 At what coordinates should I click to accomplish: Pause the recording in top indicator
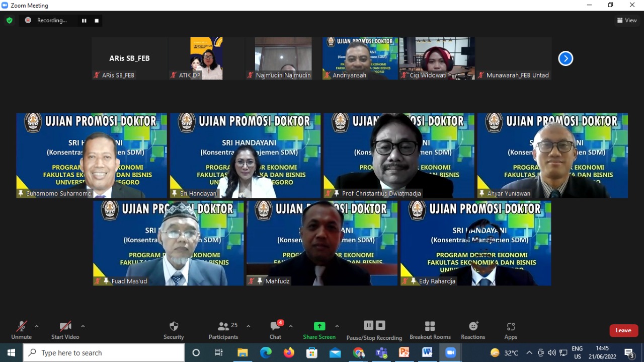pos(84,21)
